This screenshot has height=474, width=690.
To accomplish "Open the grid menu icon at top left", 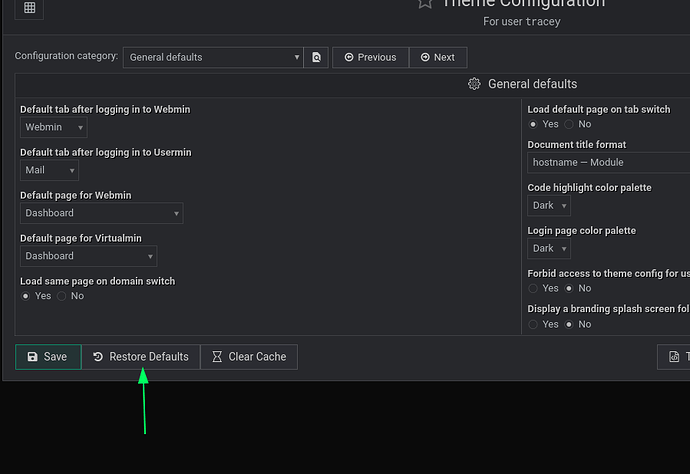I will click(29, 8).
